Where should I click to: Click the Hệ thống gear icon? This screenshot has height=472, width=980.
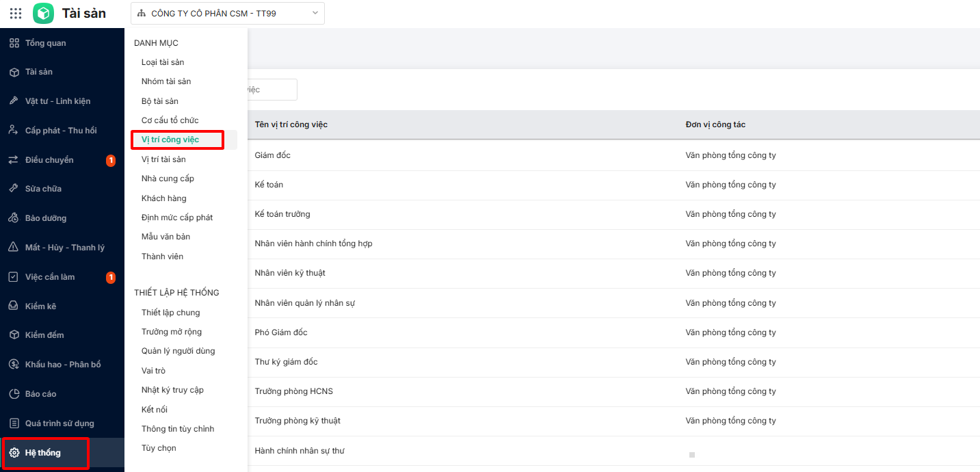[14, 453]
